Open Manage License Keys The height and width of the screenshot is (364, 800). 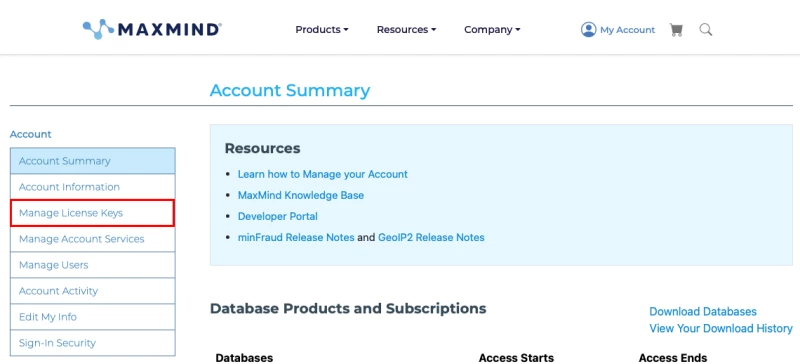[92, 213]
